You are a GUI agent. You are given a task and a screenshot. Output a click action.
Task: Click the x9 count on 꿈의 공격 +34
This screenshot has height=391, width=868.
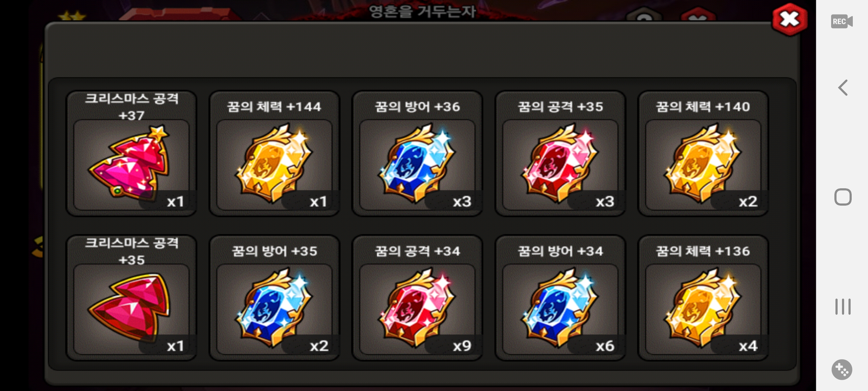[x=462, y=346]
